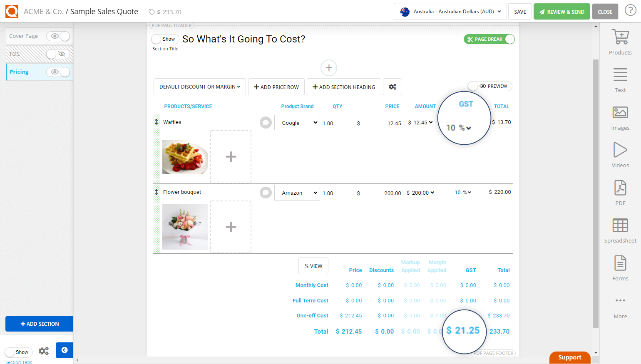Insert a PDF block
The height and width of the screenshot is (364, 641).
[x=620, y=191]
